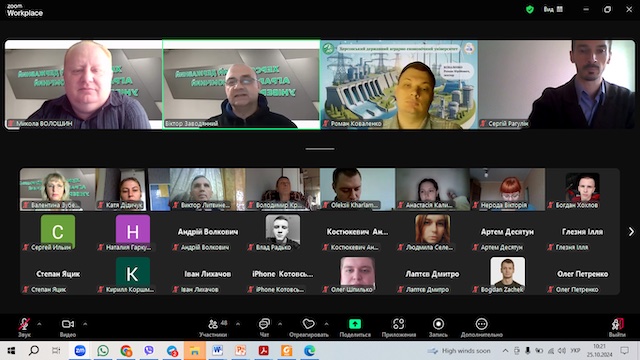
Task: Open the Участники participants panel
Action: [213, 328]
